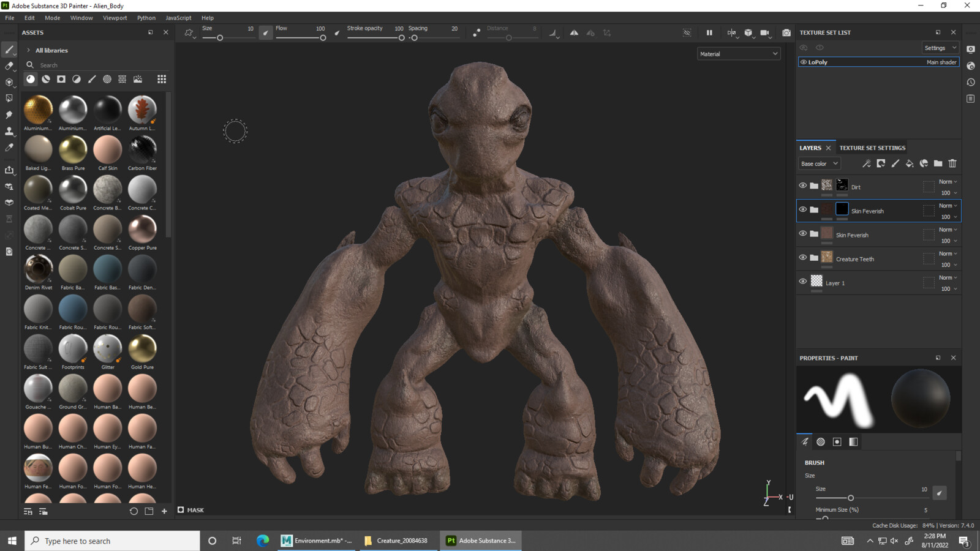Hide the Dirt layer
Viewport: 980px width, 551px height.
coord(803,186)
